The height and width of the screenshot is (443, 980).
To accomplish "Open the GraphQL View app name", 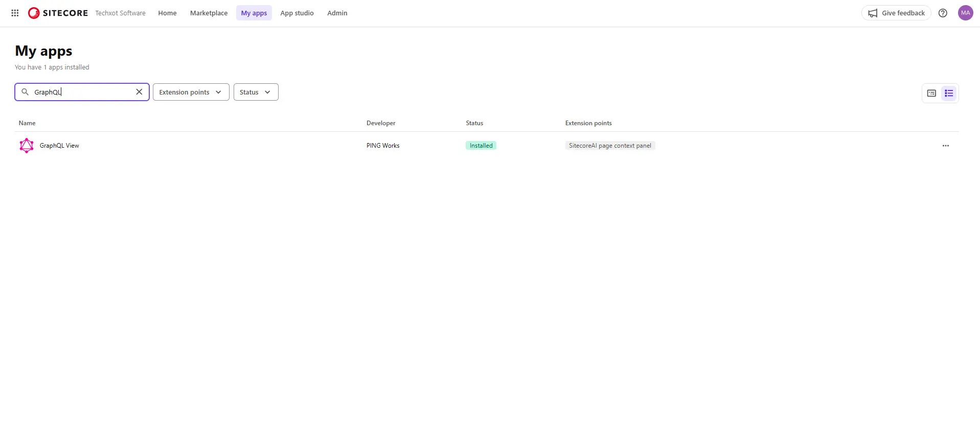I will click(59, 146).
